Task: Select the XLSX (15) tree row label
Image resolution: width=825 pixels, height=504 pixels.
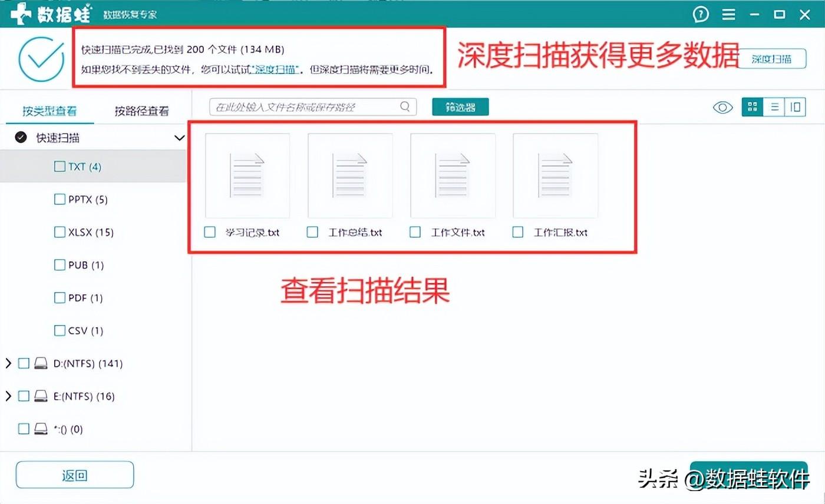Action: 91,232
